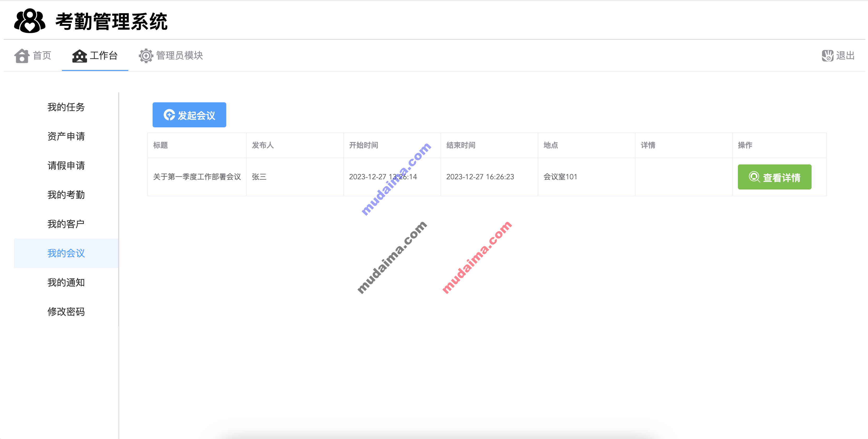The height and width of the screenshot is (439, 868).
Task: Open the 管理员模块 tab
Action: [171, 56]
